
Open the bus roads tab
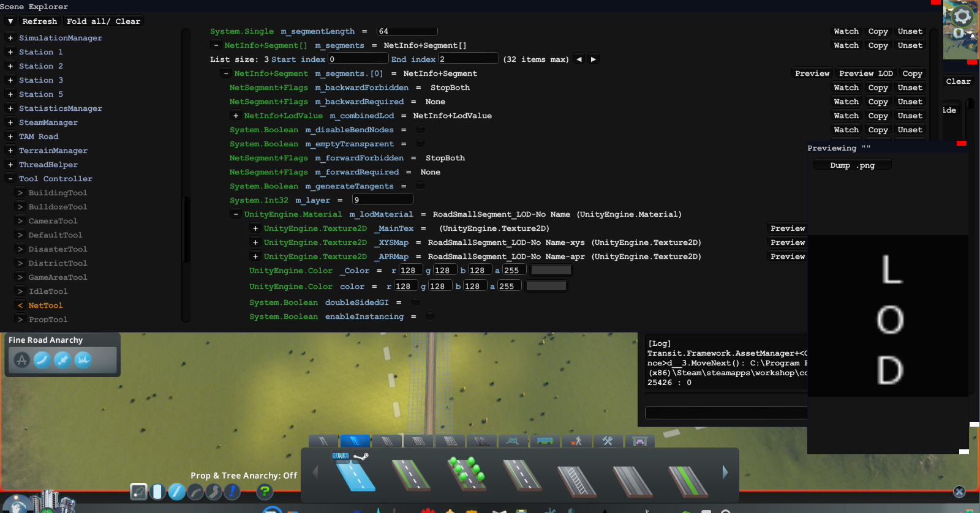(545, 441)
